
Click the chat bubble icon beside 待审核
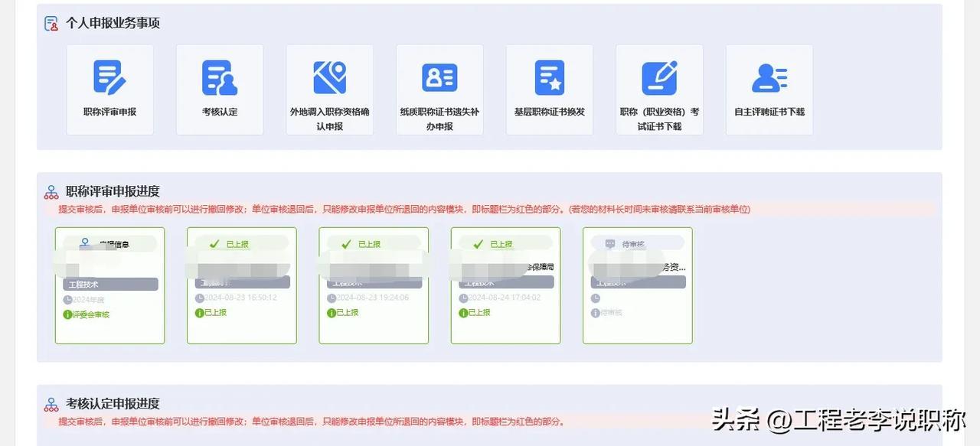(x=610, y=244)
